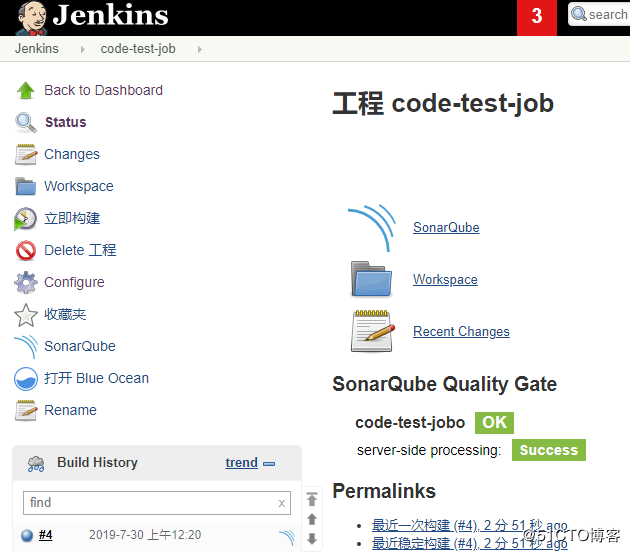Page down build history with down arrow
630x552 pixels.
[312, 538]
